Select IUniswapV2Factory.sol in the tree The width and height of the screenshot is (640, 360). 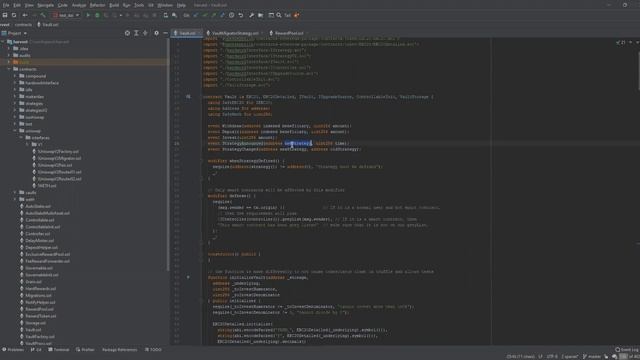tap(58, 151)
